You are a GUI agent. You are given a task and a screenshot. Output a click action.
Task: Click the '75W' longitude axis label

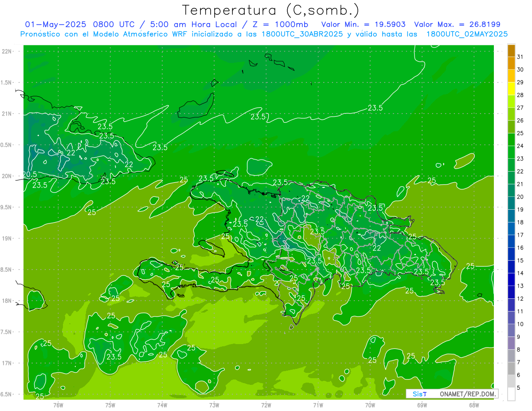tap(110, 405)
